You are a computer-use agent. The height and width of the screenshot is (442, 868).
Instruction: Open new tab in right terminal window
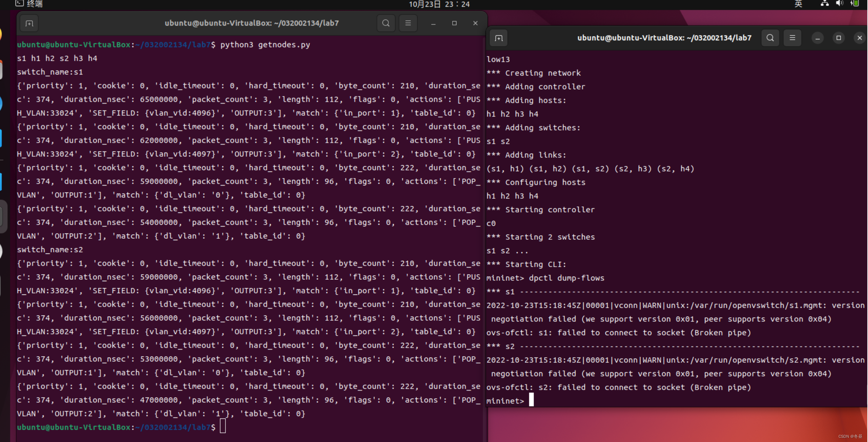click(x=499, y=38)
